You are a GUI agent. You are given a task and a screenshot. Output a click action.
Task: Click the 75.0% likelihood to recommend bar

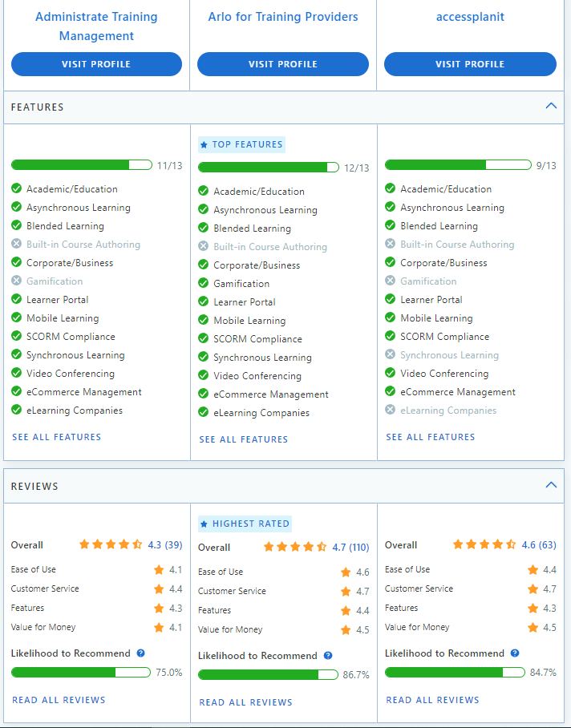click(x=81, y=673)
